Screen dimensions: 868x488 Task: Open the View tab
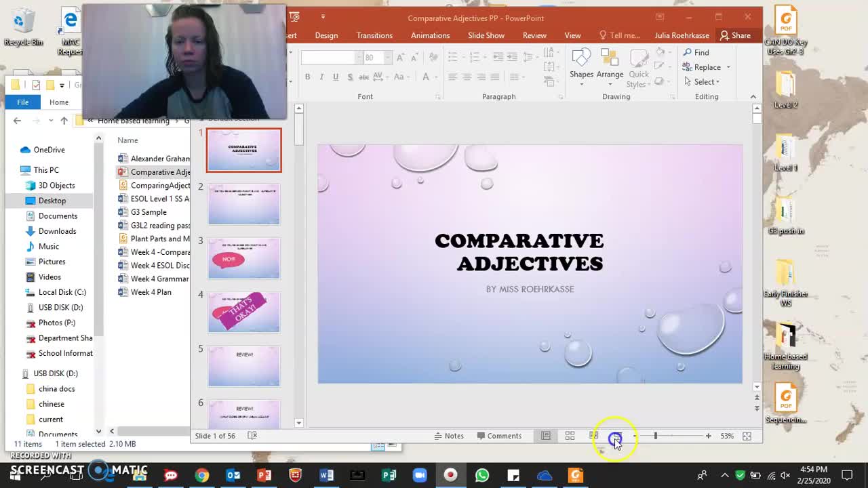click(572, 35)
